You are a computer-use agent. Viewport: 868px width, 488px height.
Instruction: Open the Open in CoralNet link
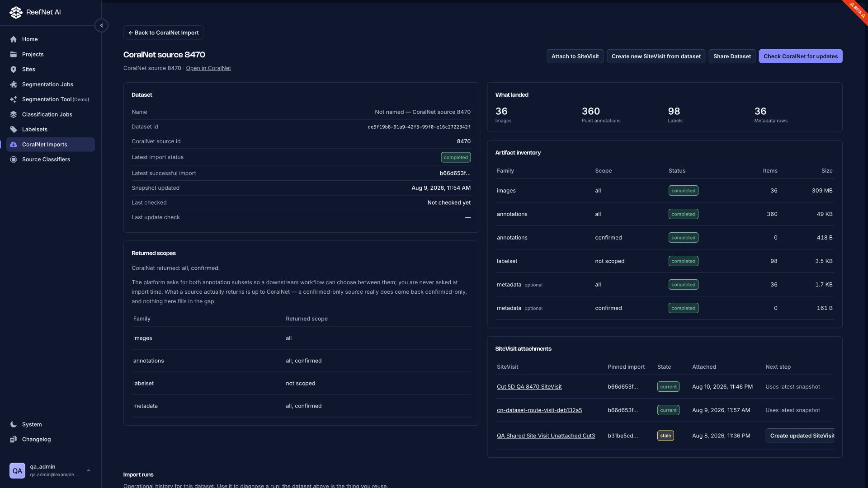208,68
